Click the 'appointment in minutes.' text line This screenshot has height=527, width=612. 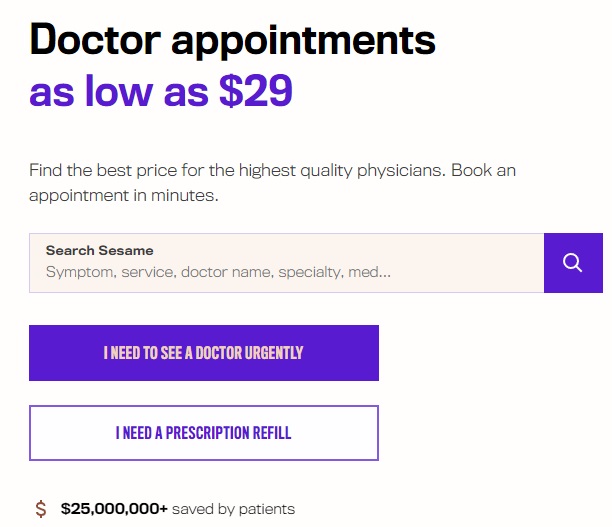click(x=124, y=196)
